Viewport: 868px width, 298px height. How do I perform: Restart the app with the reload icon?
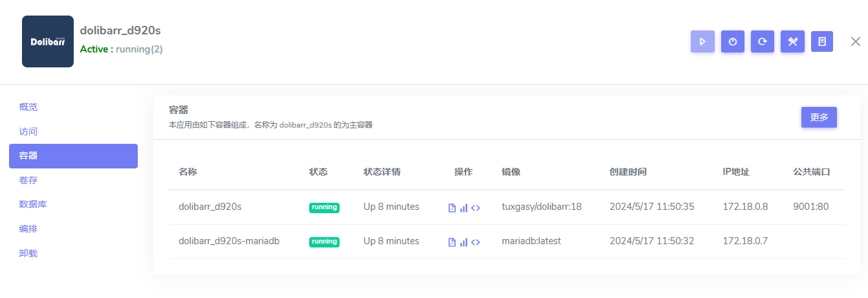coord(763,41)
